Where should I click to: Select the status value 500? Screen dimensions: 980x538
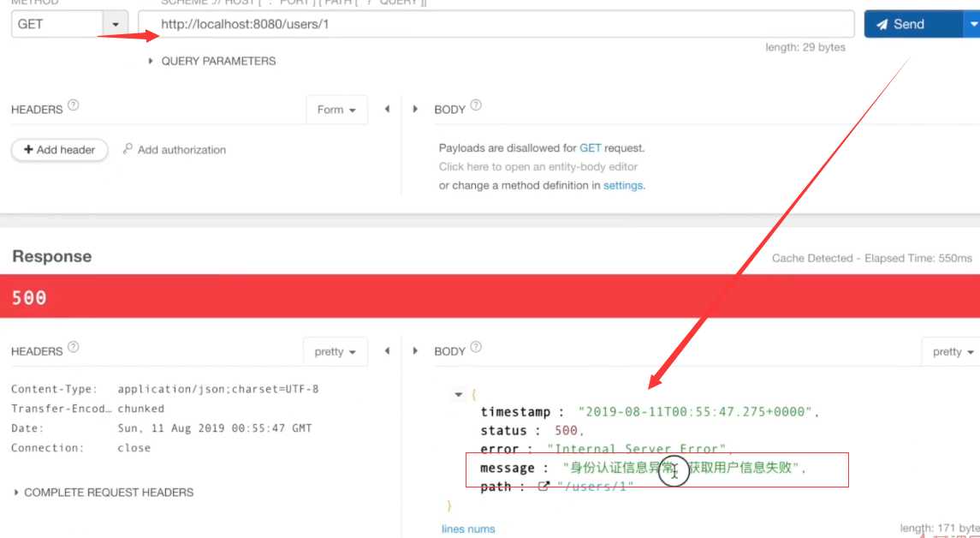(x=566, y=430)
